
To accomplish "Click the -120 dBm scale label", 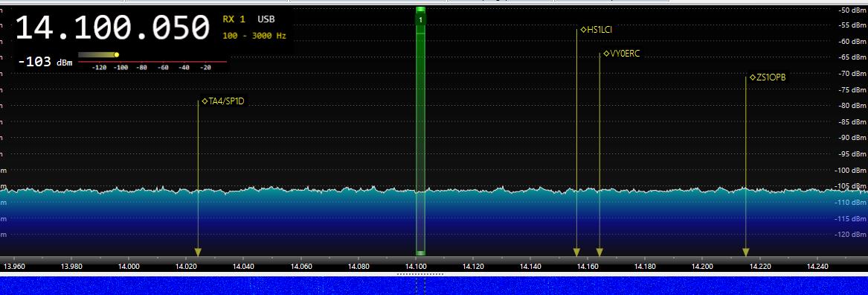I will pos(851,235).
